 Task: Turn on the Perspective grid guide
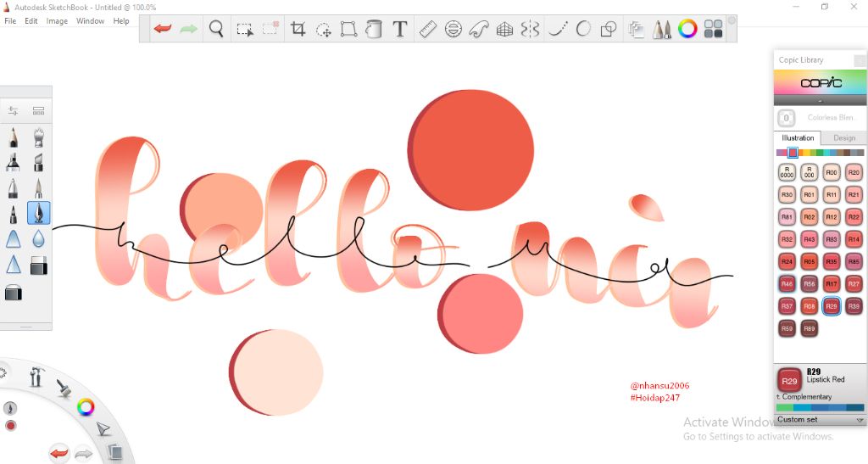coord(504,29)
